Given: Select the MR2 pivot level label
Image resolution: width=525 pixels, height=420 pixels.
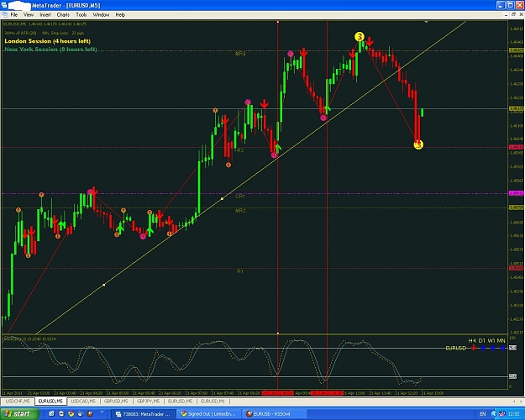Looking at the screenshot, I should point(240,211).
